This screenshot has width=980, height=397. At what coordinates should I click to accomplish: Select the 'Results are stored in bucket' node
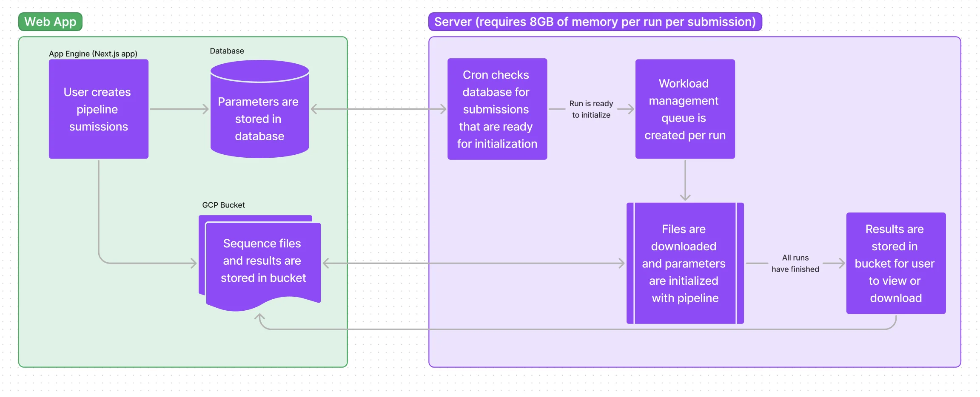click(x=895, y=264)
